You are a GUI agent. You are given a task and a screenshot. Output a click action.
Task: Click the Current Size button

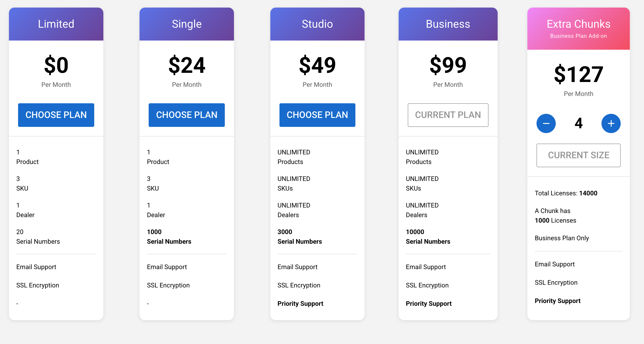(x=578, y=155)
